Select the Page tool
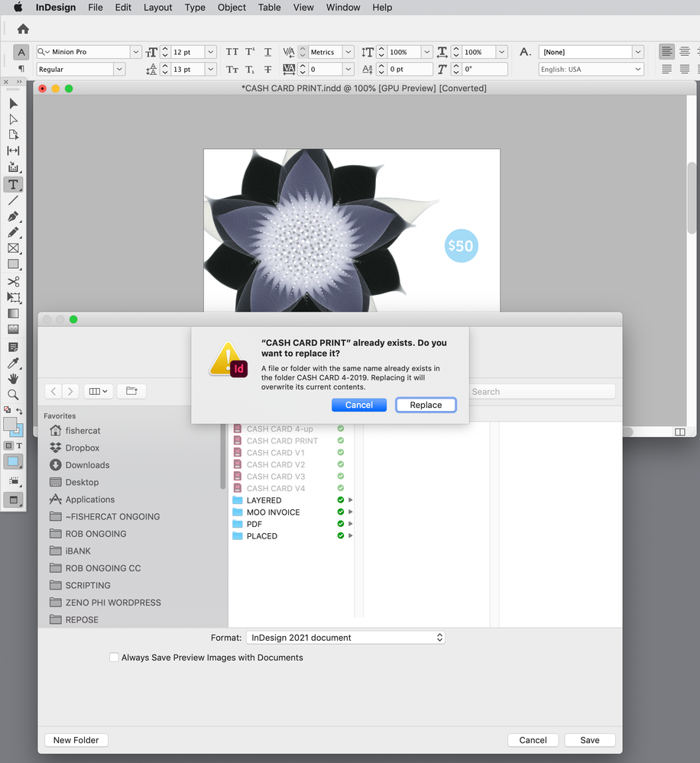The image size is (700, 763). [x=13, y=134]
